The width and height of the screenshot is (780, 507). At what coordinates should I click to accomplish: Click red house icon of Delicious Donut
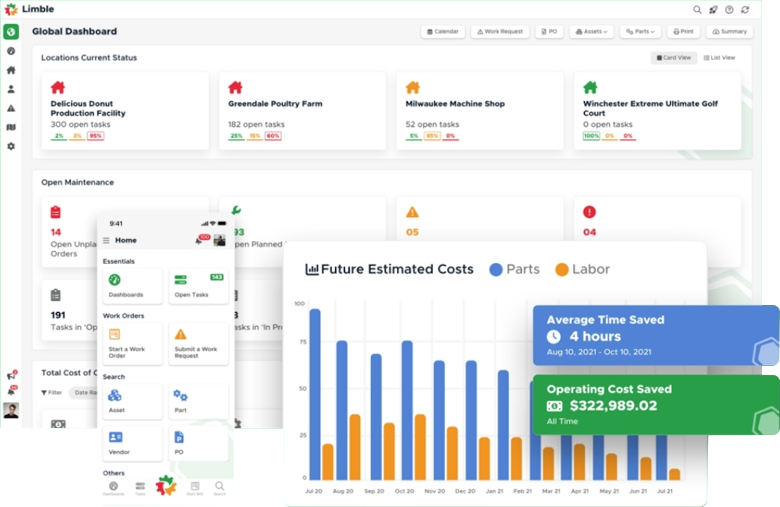[58, 88]
